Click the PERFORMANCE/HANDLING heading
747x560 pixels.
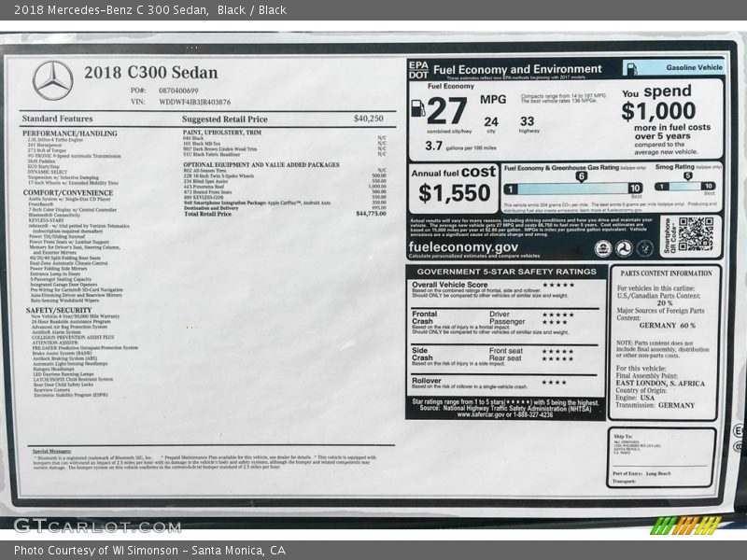[69, 133]
